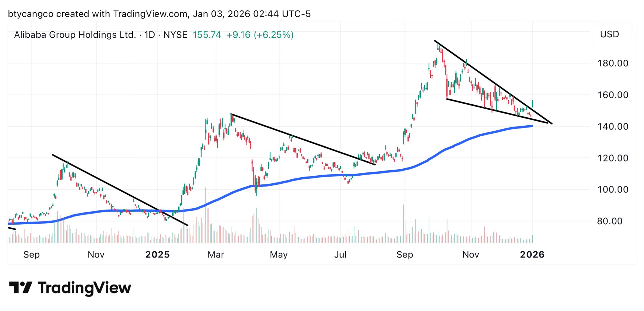Click the Sep 2024 time axis label
The image size is (644, 311).
(31, 255)
